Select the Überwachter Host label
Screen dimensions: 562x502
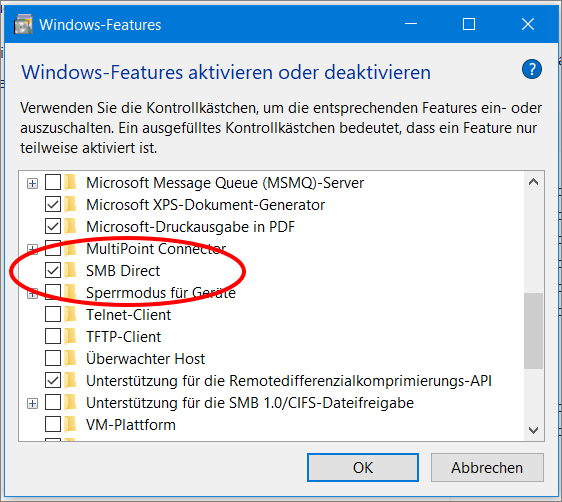pos(146,359)
